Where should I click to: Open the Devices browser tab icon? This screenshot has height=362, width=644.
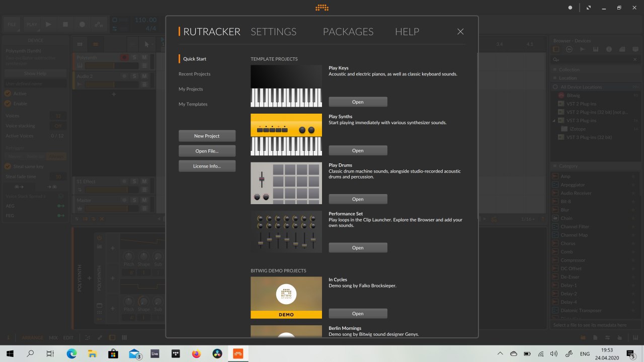556,49
